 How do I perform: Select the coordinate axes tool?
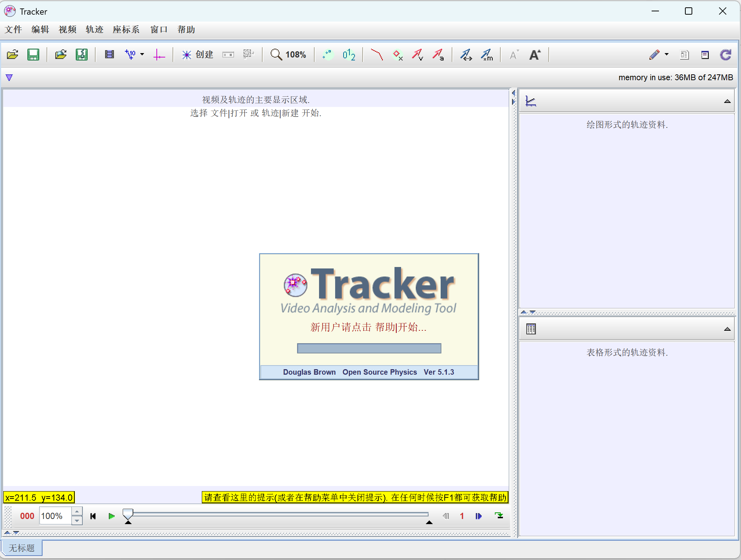click(159, 54)
